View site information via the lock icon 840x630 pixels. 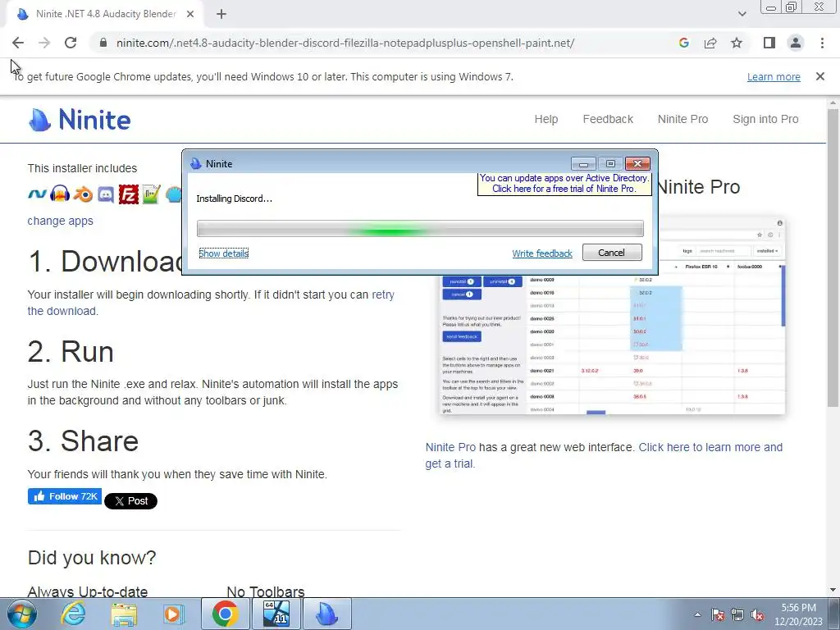click(103, 43)
